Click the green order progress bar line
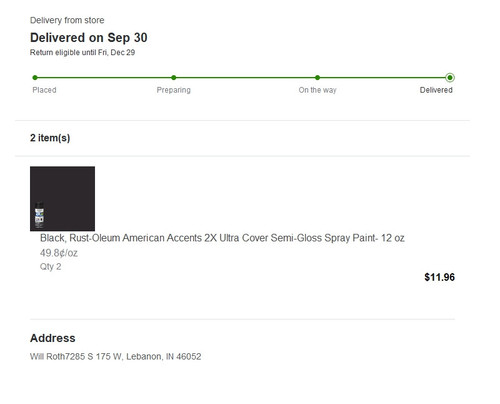Viewport: 500px width, 404px height. coord(242,78)
